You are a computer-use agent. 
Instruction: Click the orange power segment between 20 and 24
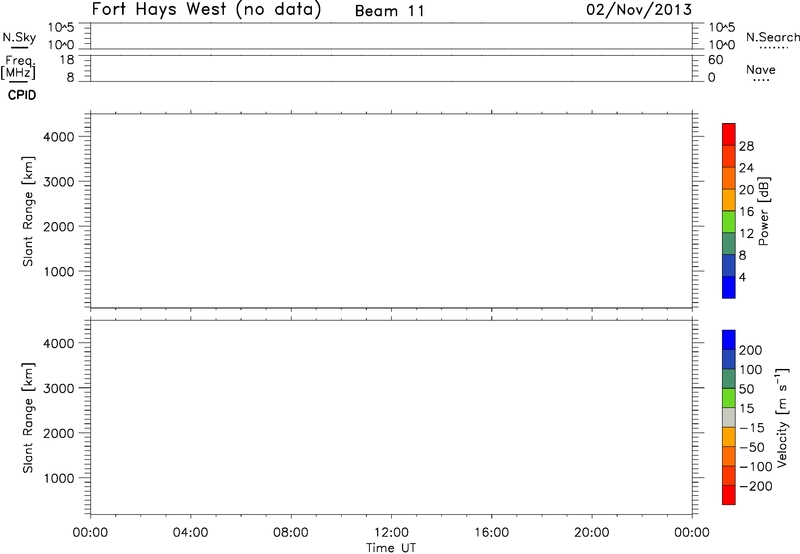(729, 179)
